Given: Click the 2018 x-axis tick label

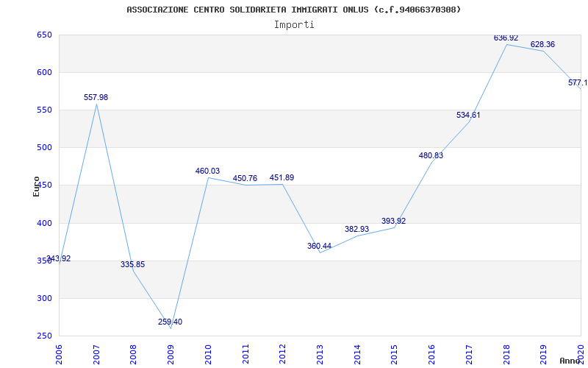Looking at the screenshot, I should pyautogui.click(x=506, y=354).
